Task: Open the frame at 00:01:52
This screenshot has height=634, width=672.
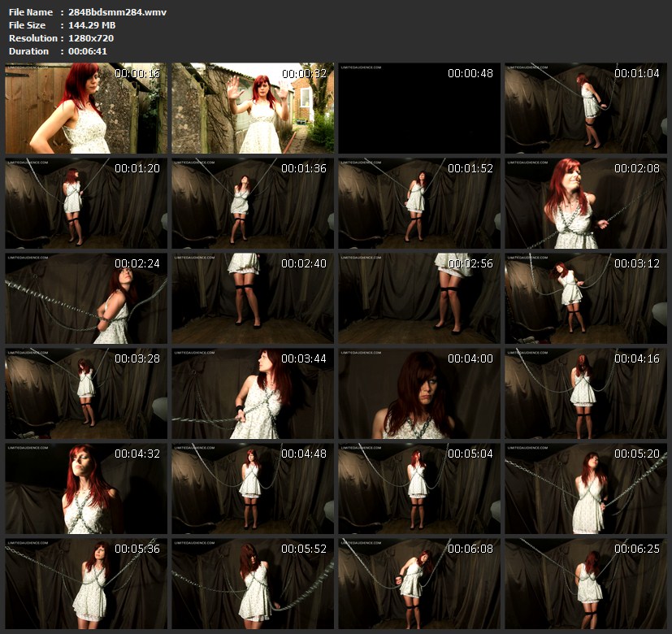Action: (419, 203)
